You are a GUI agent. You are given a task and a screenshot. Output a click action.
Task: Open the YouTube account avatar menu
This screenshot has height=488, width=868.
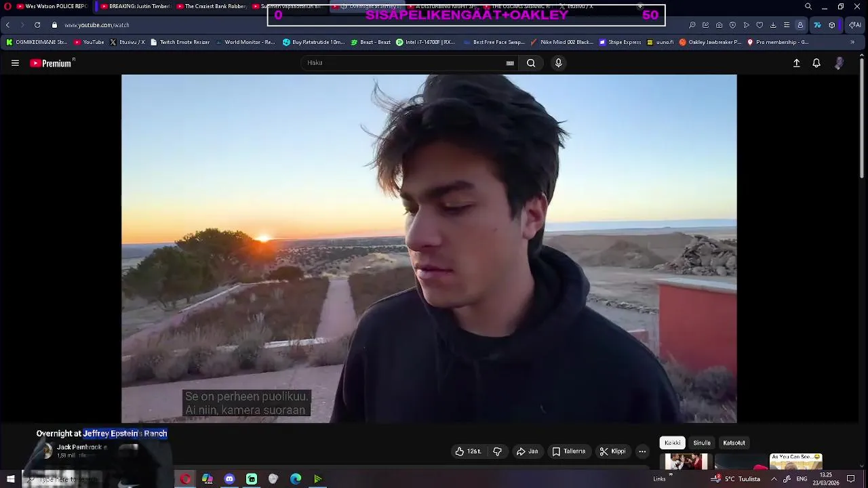tap(839, 63)
